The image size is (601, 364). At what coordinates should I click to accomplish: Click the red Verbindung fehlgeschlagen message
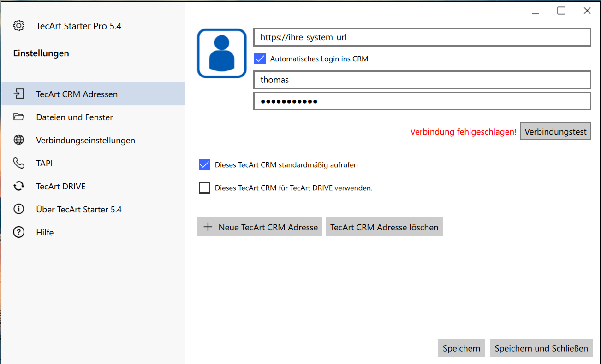[463, 132]
